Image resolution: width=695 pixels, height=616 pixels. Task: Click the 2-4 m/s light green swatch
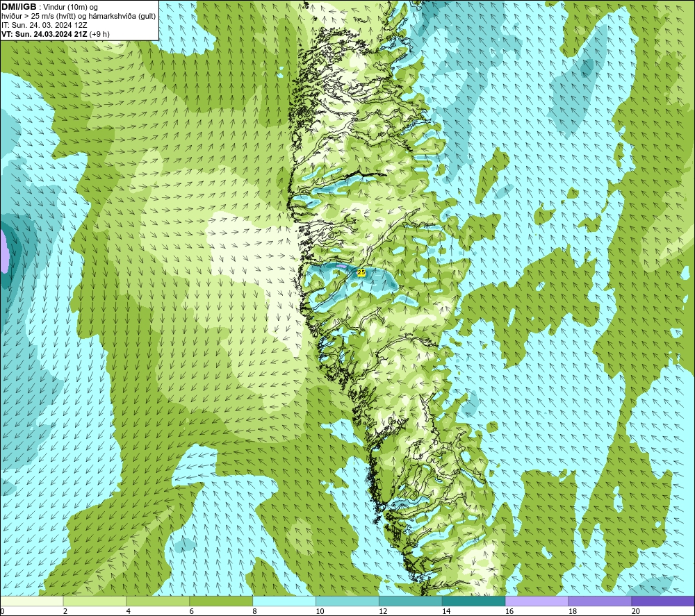(95, 601)
